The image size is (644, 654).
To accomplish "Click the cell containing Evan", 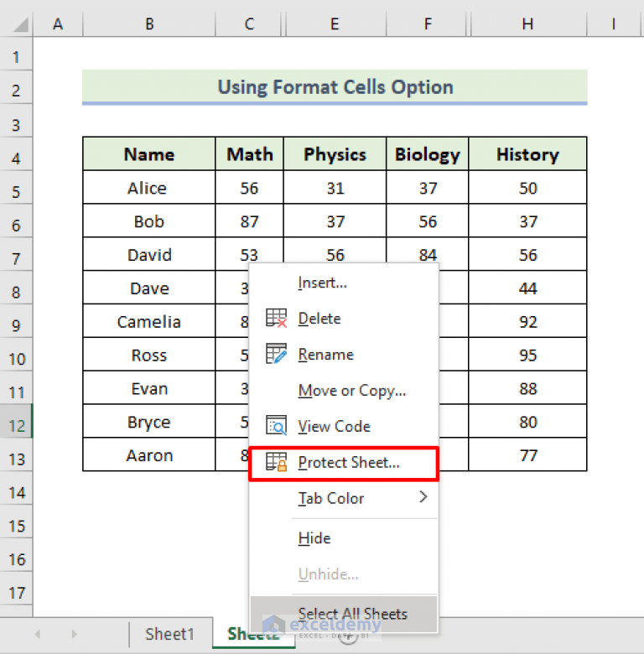I will pyautogui.click(x=149, y=388).
